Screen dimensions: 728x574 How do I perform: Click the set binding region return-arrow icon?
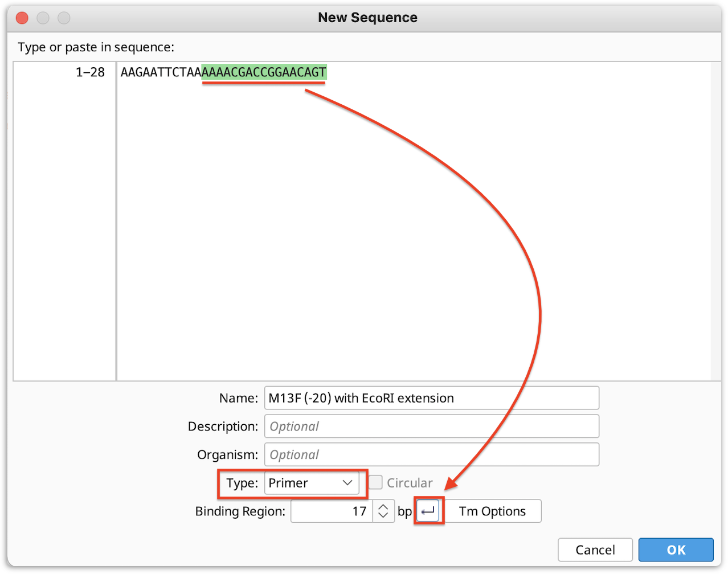coord(428,511)
